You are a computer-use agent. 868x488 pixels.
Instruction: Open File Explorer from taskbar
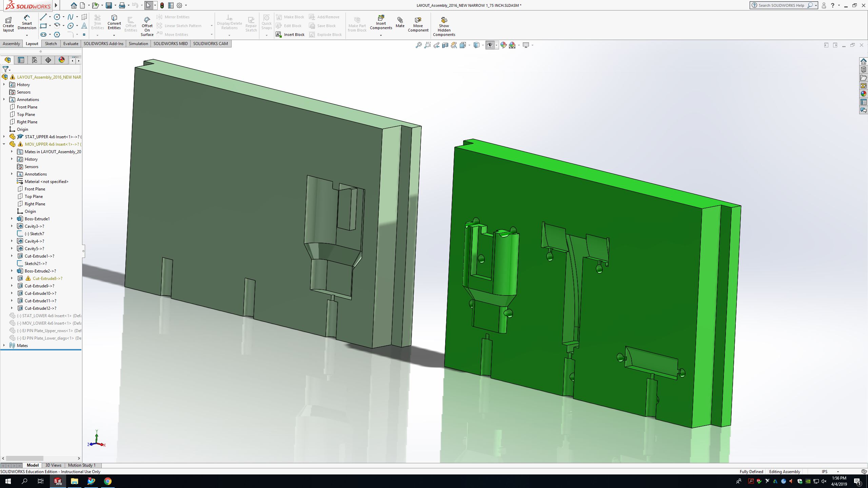[74, 481]
